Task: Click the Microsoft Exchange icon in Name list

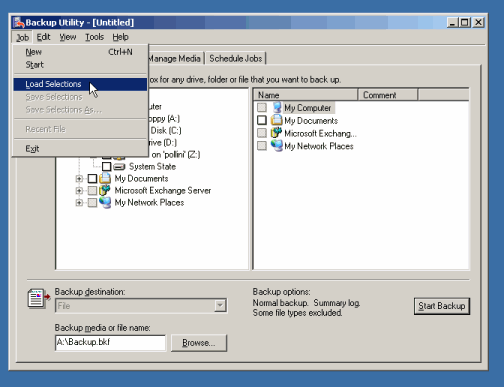Action: tap(277, 133)
